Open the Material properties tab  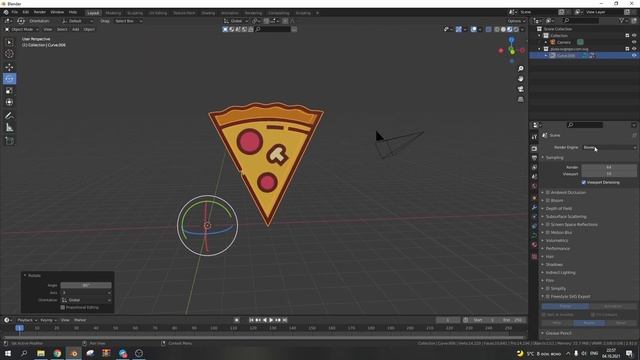pyautogui.click(x=534, y=245)
